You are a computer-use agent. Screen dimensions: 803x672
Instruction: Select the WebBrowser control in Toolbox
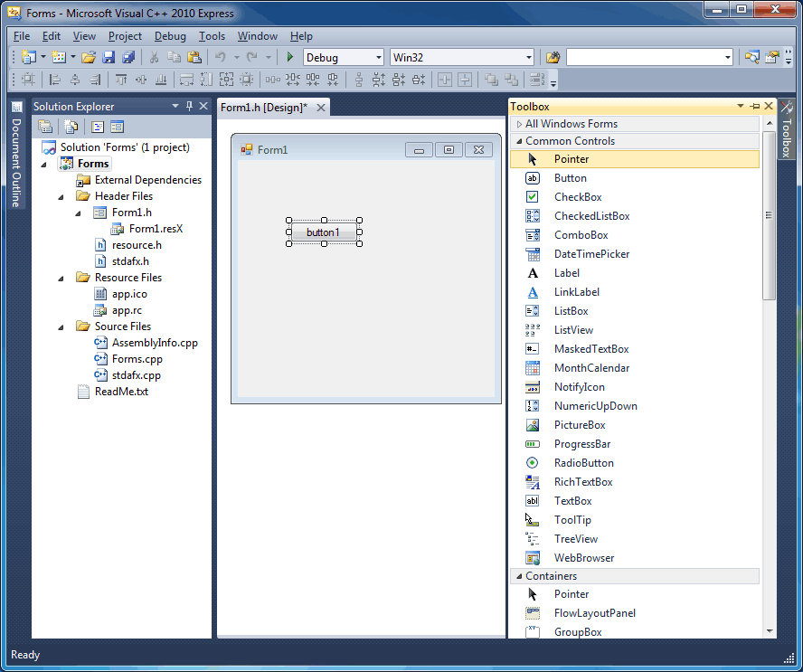tap(635, 557)
